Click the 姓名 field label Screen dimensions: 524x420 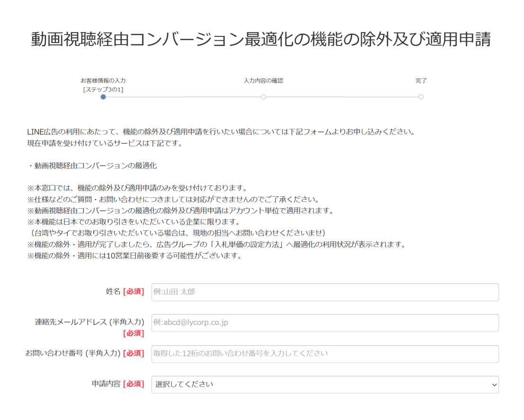(113, 291)
